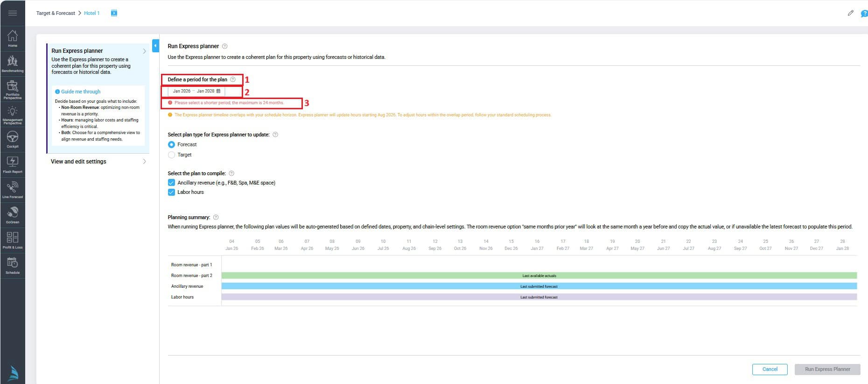The width and height of the screenshot is (868, 384).
Task: Expand View and edit settings
Action: coord(98,162)
